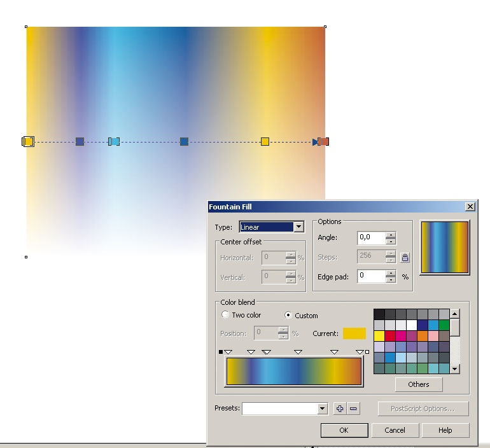Click the fountain fill preview thumbnail
Viewport: 490px width, 448px height.
click(x=445, y=247)
